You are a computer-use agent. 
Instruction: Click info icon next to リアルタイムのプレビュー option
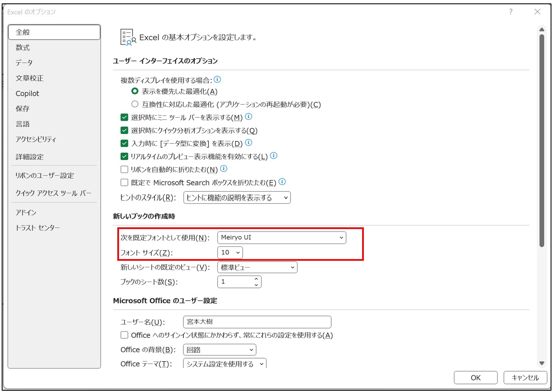(274, 156)
